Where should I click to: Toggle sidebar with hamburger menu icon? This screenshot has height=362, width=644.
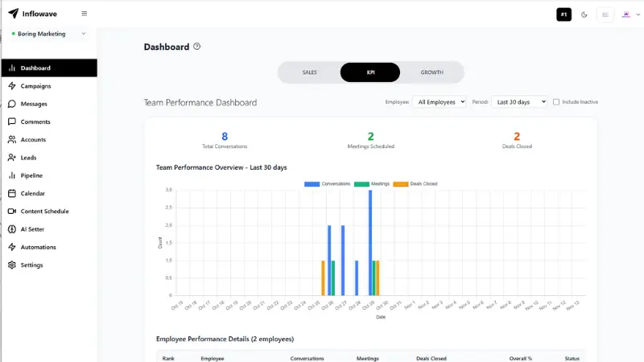click(85, 14)
